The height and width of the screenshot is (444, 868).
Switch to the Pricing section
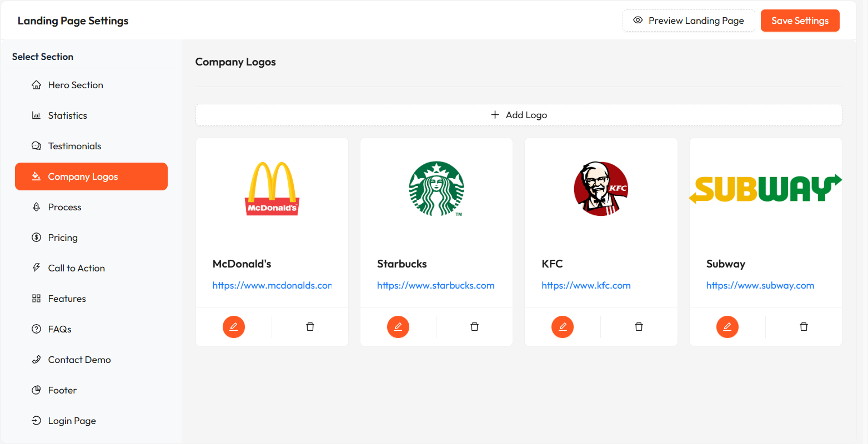coord(91,238)
